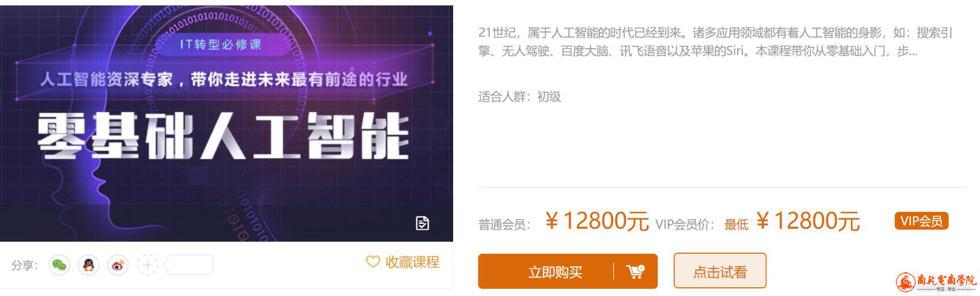980x296 pixels.
Task: Share the course via QQ penguin icon
Action: (88, 265)
